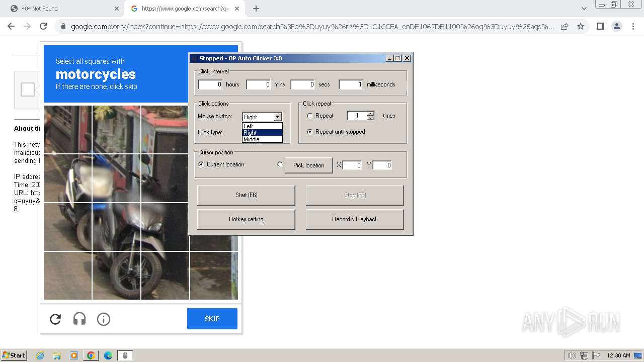
Task: Switch to OP Auto Clicker taskbar item
Action: tap(125, 355)
